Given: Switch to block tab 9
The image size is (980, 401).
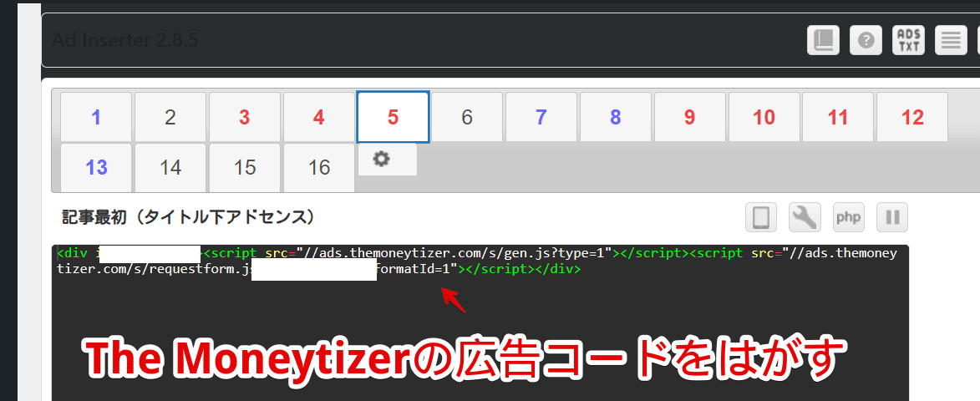Looking at the screenshot, I should tap(690, 117).
